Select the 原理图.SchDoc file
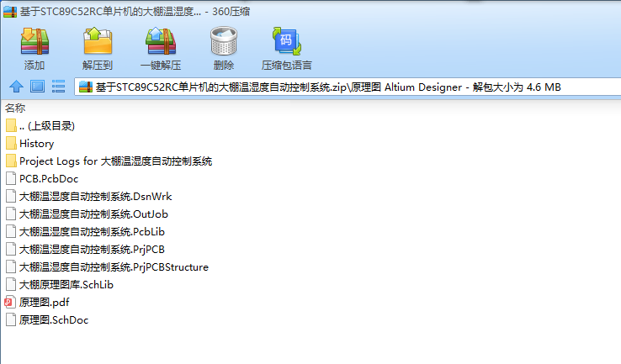Viewport: 621px width, 364px height. (x=47, y=320)
